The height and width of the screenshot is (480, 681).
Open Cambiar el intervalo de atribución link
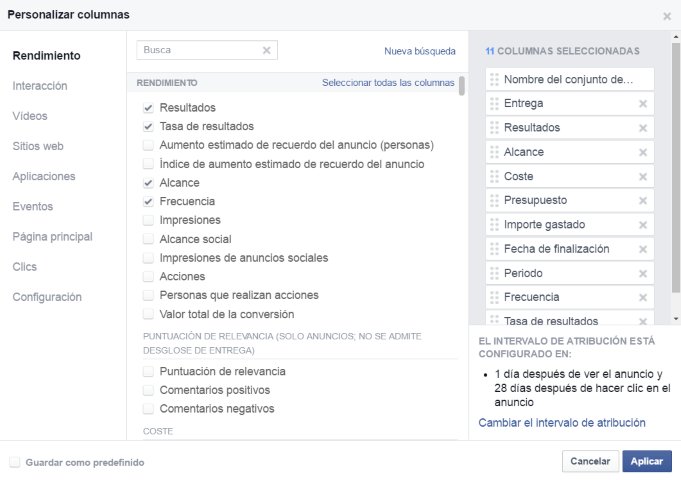click(562, 423)
